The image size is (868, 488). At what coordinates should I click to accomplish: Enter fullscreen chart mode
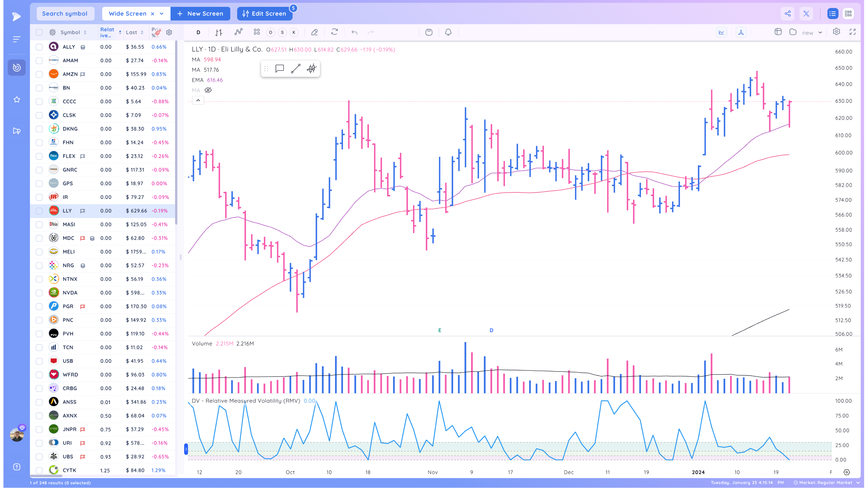852,32
